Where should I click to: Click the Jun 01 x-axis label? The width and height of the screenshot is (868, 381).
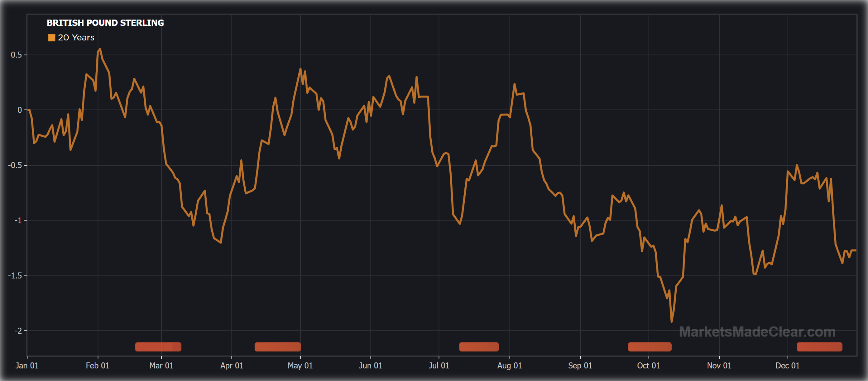click(370, 365)
